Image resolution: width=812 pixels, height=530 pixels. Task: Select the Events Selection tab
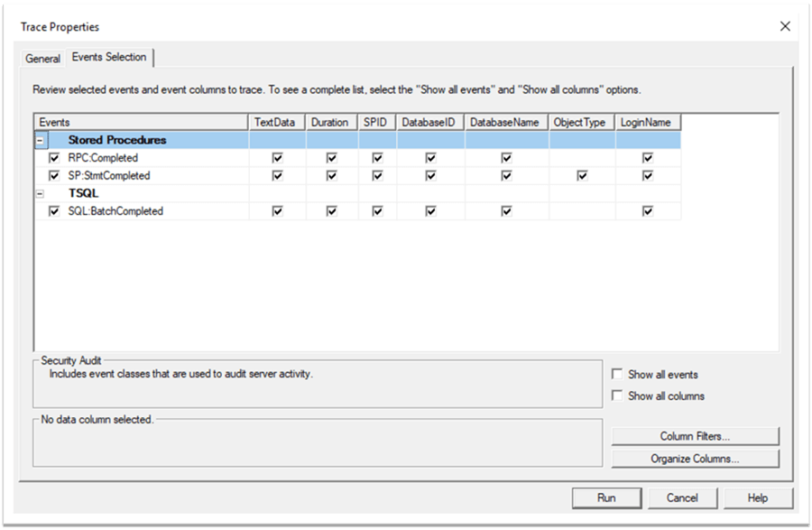pos(109,58)
